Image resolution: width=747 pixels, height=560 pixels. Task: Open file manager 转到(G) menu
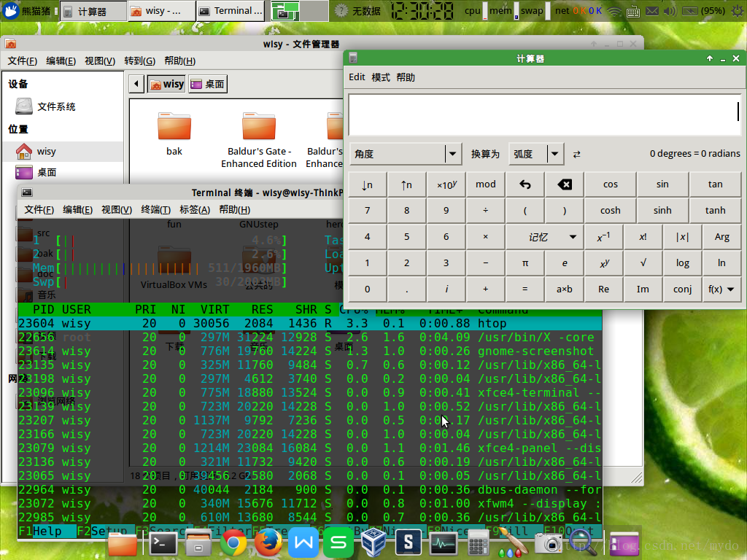coord(139,61)
